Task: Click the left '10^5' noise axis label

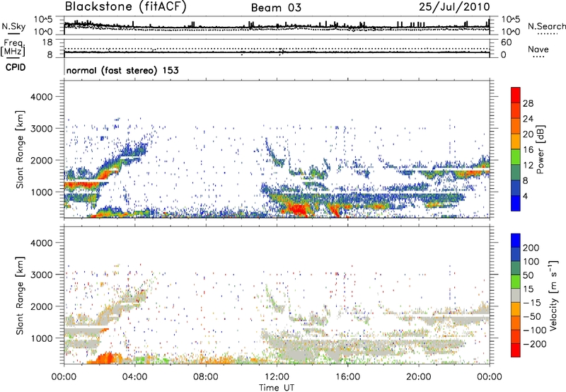Action: (x=43, y=20)
